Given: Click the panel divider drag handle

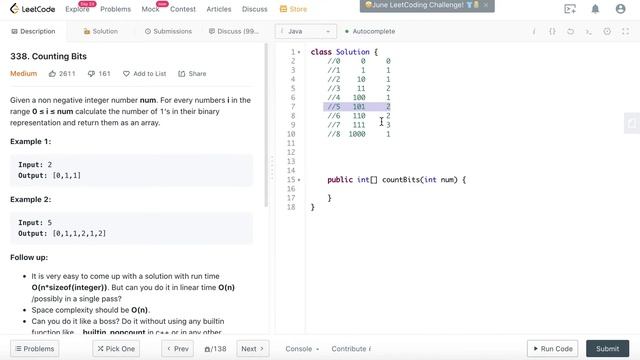Looking at the screenshot, I should pyautogui.click(x=272, y=167).
